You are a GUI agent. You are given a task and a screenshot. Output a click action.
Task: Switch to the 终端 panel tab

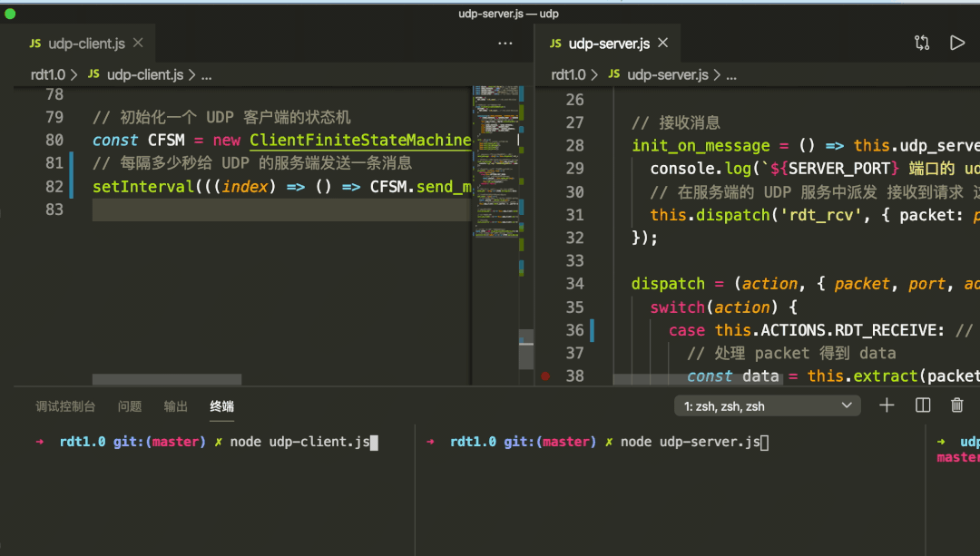[x=222, y=406]
